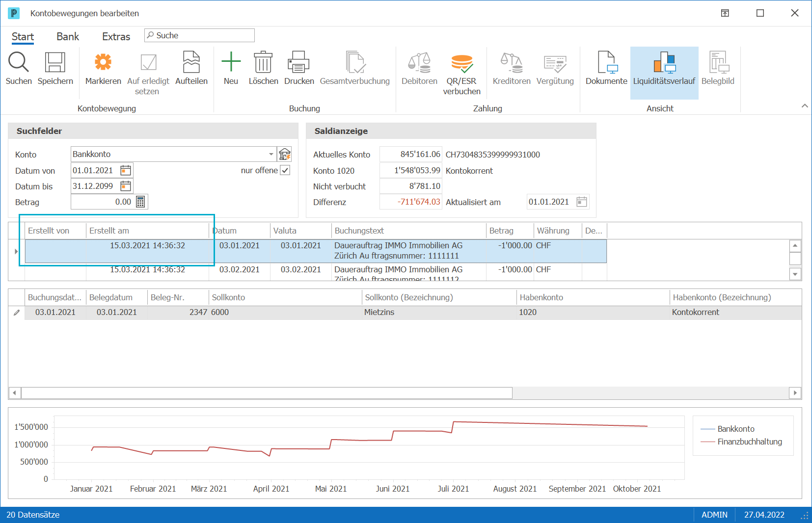The width and height of the screenshot is (812, 523).
Task: Toggle the Liquiditätsverlauf view
Action: pyautogui.click(x=664, y=73)
